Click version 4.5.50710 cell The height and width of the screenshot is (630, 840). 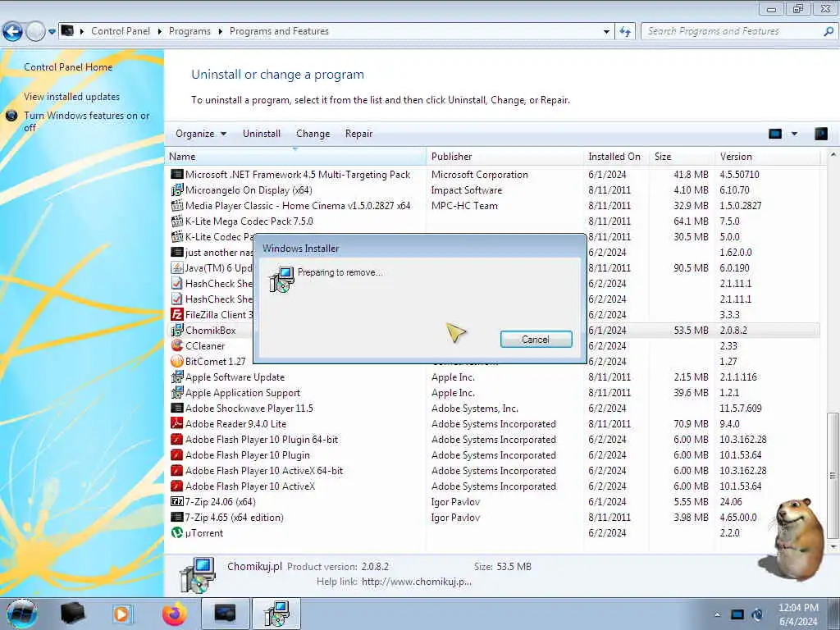(739, 175)
